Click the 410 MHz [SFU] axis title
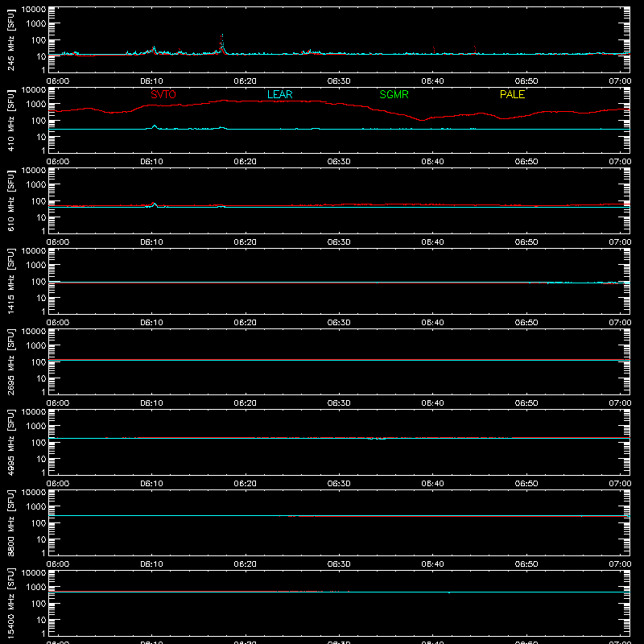Screen dimensions: 644x644 [x=10, y=120]
